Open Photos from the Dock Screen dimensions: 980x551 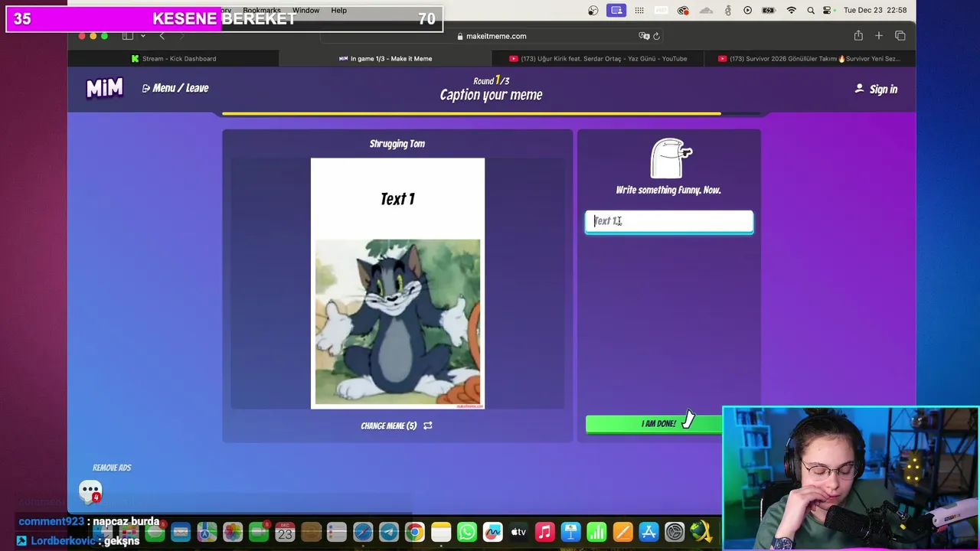233,532
